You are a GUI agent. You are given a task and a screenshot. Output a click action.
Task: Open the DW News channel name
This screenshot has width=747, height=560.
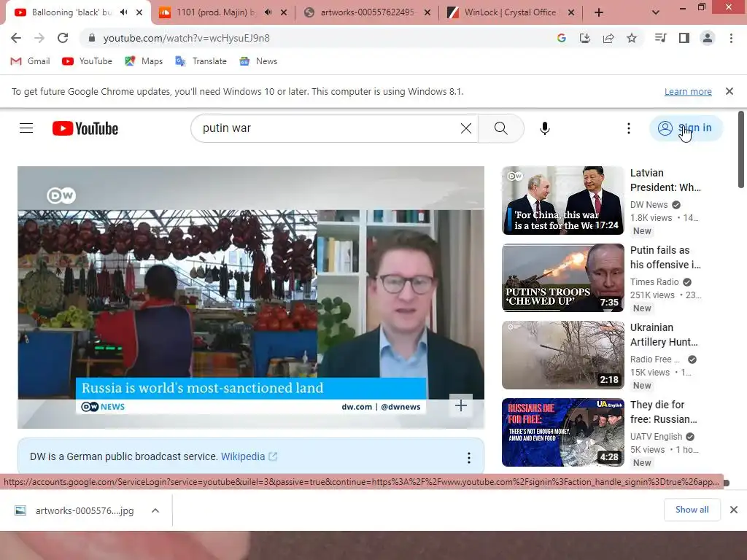pos(649,205)
